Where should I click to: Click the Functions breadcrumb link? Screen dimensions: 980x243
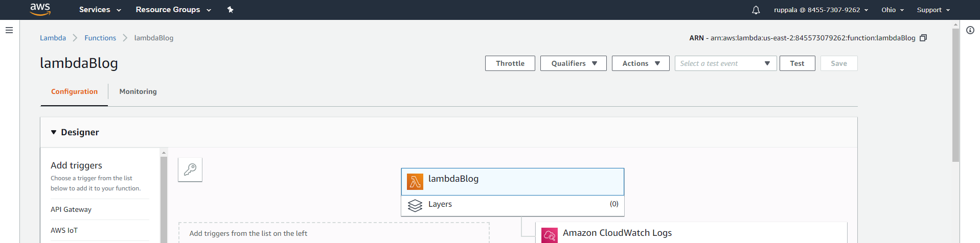point(100,38)
